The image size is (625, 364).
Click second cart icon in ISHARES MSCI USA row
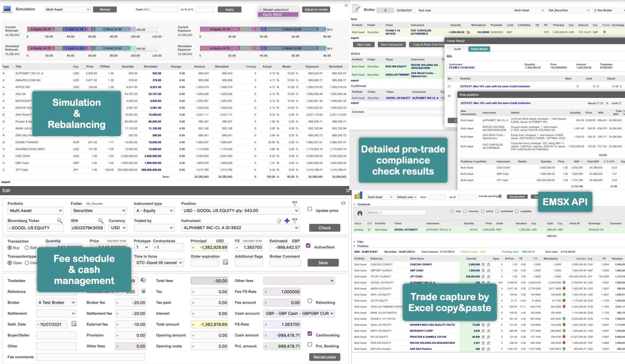(x=489, y=325)
